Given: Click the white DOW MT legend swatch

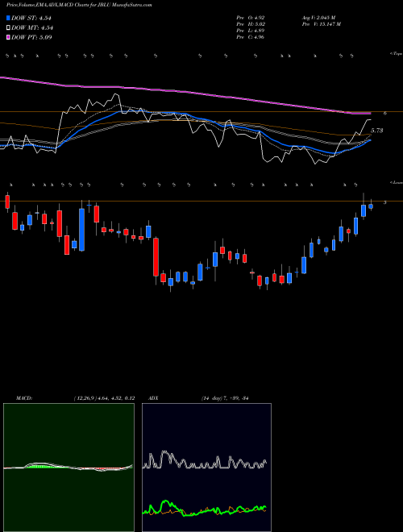Looking at the screenshot, I should [9, 27].
